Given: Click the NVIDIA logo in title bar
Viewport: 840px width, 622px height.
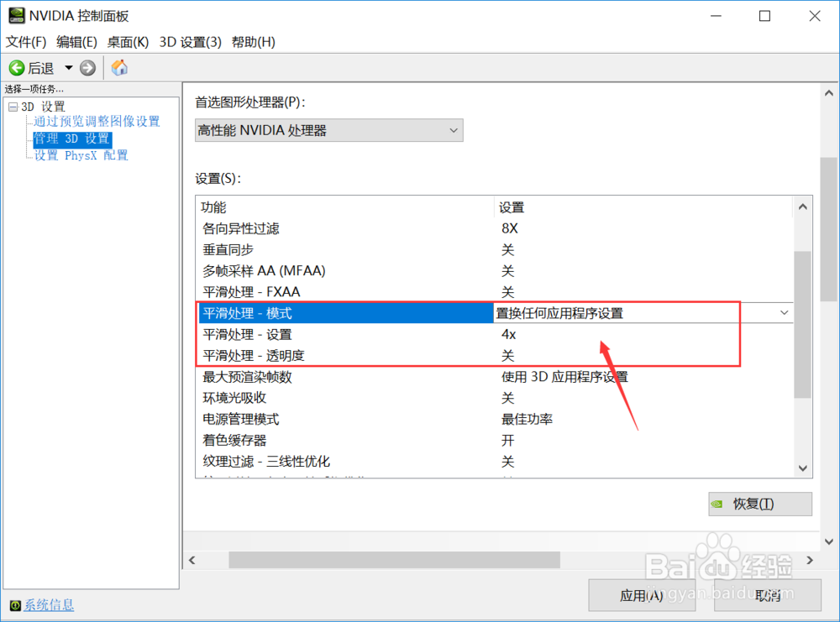Looking at the screenshot, I should (x=16, y=15).
